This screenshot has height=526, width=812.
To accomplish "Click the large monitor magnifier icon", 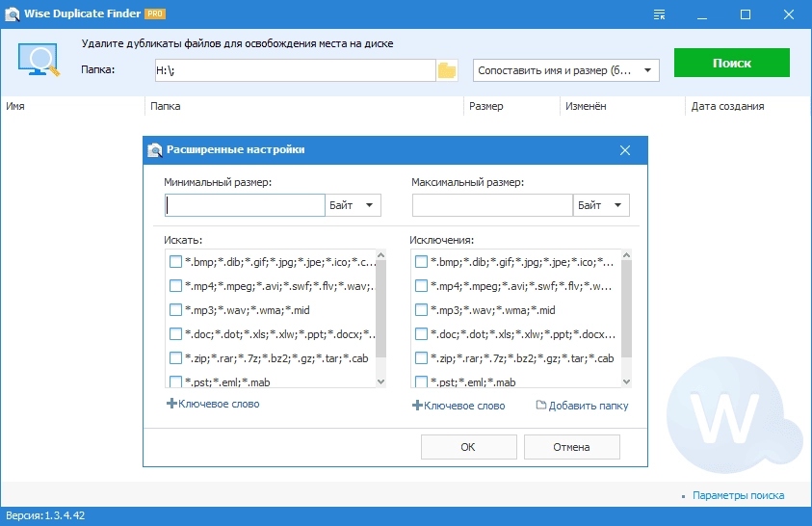I will click(39, 60).
